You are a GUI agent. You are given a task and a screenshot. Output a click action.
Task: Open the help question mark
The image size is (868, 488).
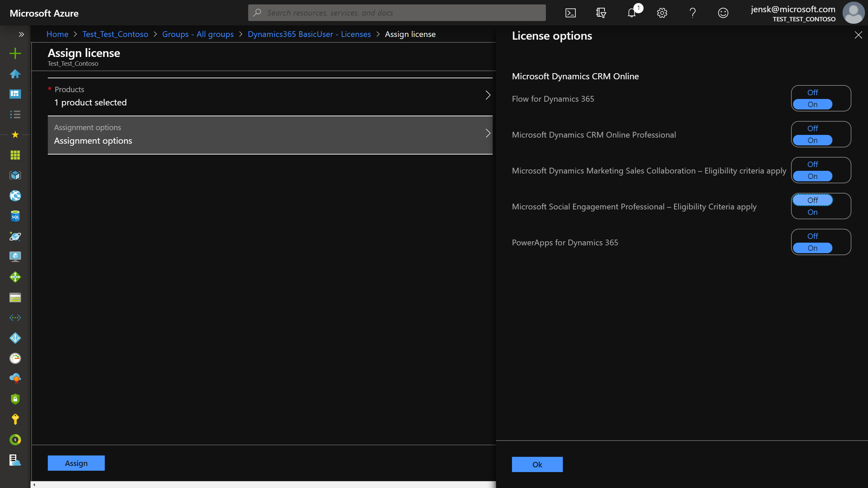(693, 13)
